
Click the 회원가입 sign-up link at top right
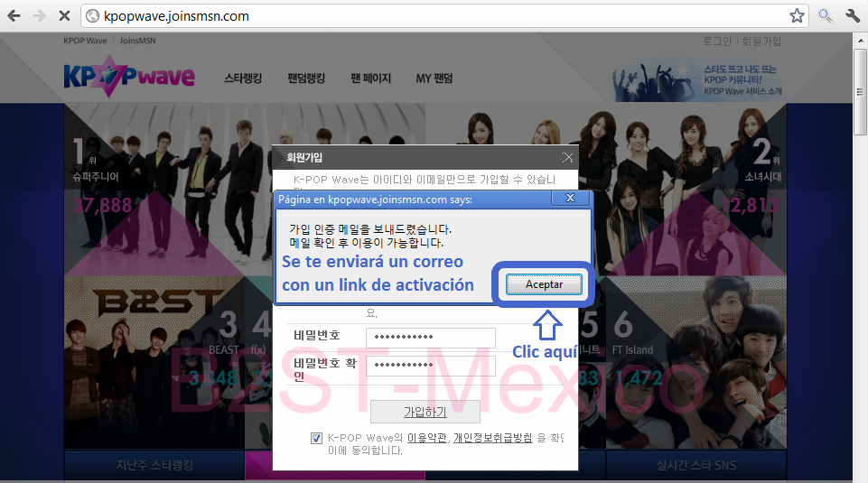tap(761, 41)
